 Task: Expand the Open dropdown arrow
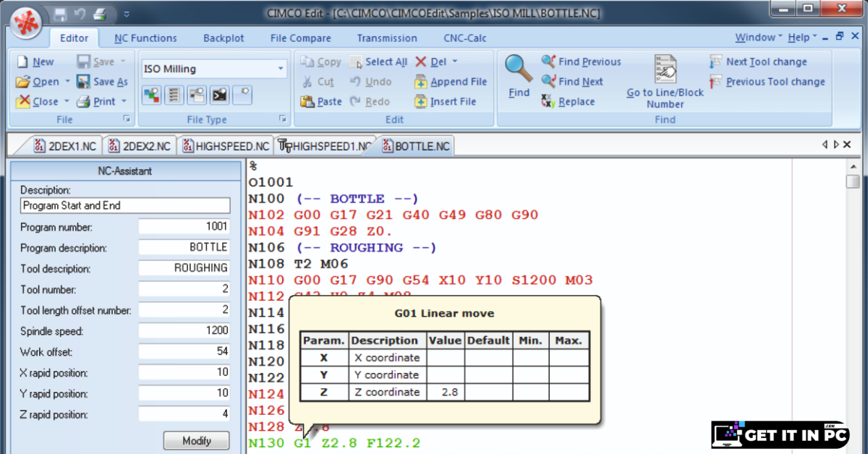point(67,82)
